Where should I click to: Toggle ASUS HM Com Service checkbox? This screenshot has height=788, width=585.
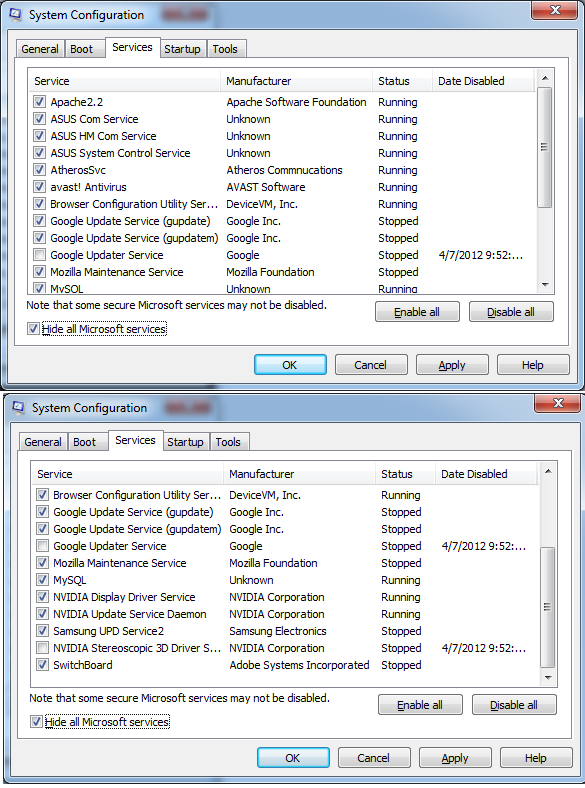(39, 136)
